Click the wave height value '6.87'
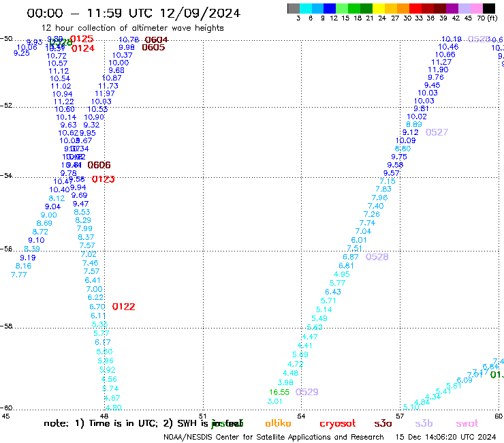The width and height of the screenshot is (504, 443). coord(350,257)
